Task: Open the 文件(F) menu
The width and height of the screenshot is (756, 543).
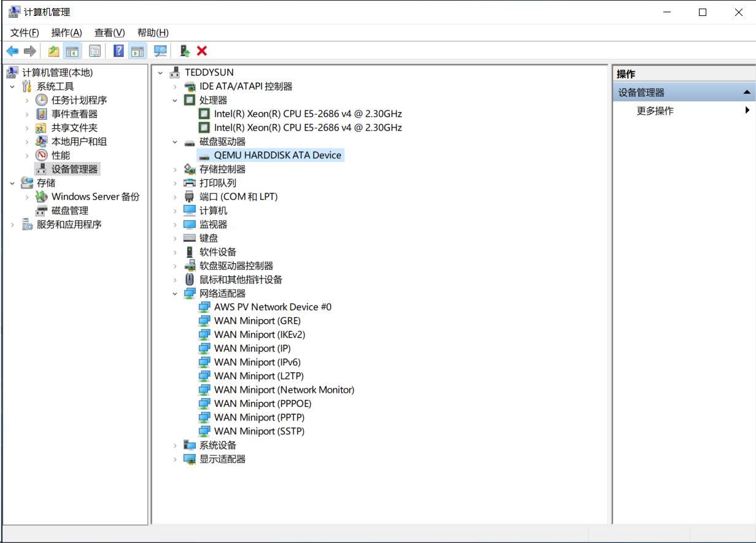Action: (x=25, y=33)
